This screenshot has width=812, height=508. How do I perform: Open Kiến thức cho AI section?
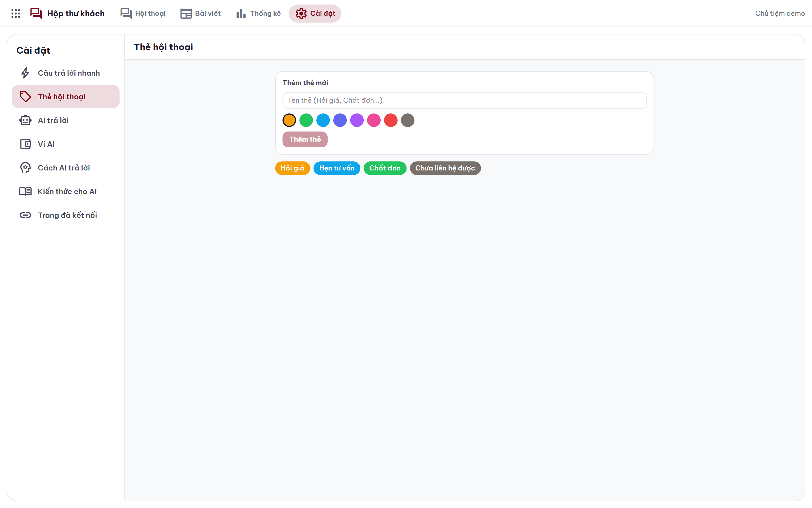[66, 192]
